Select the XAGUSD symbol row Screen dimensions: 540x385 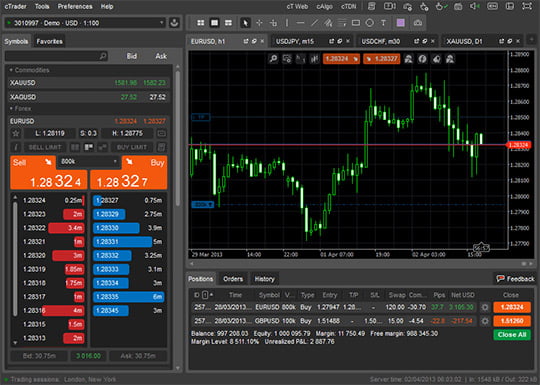click(88, 97)
